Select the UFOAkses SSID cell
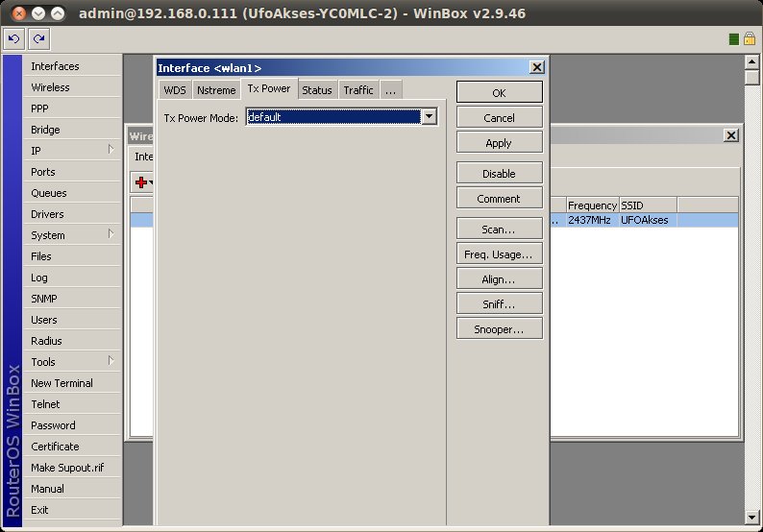The width and height of the screenshot is (763, 532). [648, 220]
